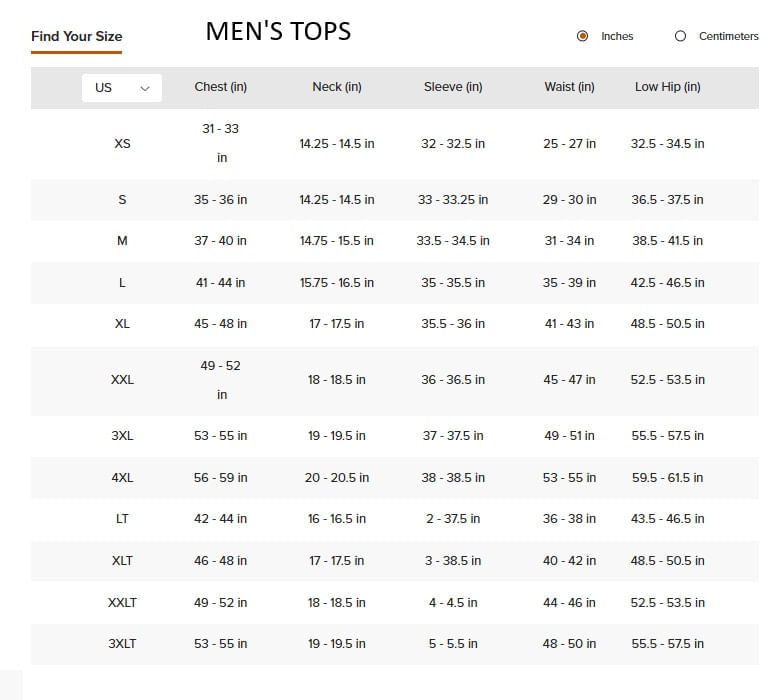This screenshot has height=700, width=783.
Task: Click the XL row low hip value 48.5 - 50.5 in
Action: pos(667,324)
